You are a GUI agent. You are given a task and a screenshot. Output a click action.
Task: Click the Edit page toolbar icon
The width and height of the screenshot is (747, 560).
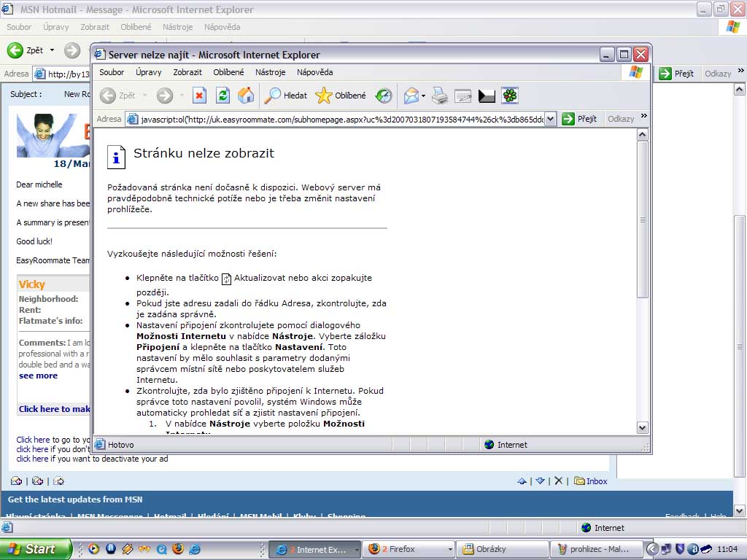coord(462,96)
